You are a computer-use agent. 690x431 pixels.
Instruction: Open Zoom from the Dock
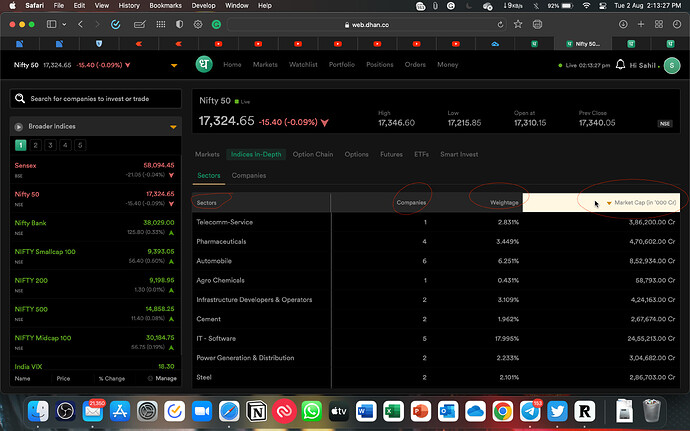click(x=202, y=412)
